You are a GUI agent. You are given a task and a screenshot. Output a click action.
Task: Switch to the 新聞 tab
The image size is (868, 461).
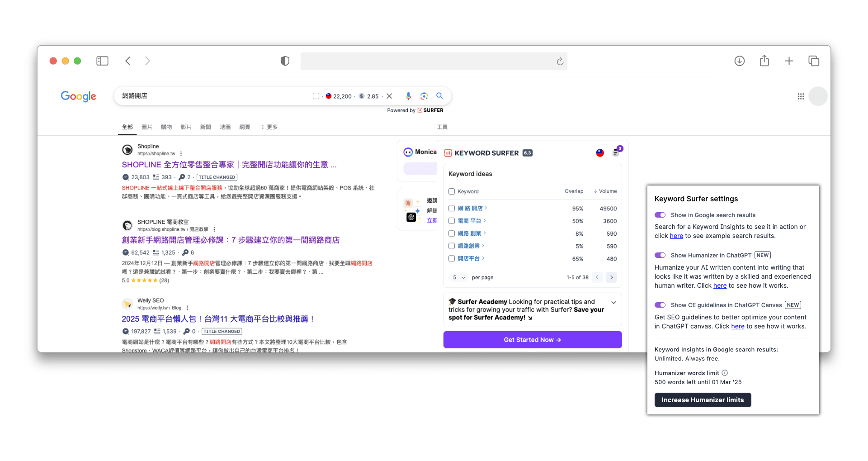click(206, 127)
